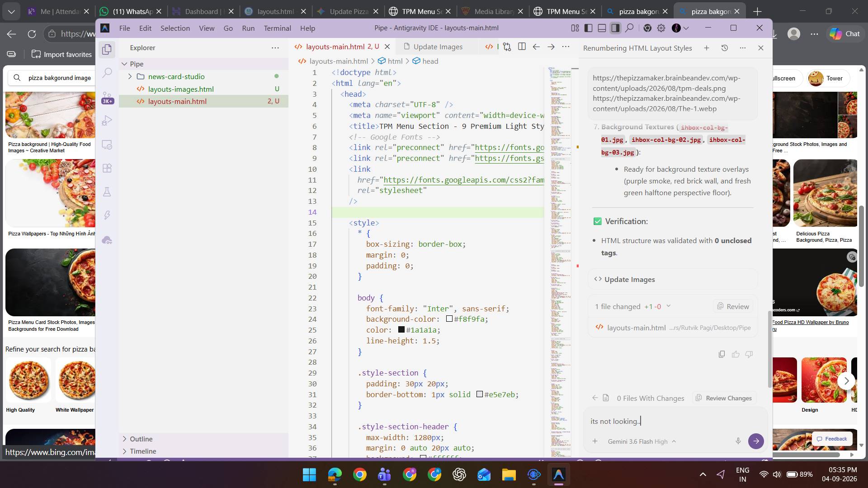Toggle the primary side bar layout icon
The height and width of the screenshot is (488, 868).
(x=588, y=28)
